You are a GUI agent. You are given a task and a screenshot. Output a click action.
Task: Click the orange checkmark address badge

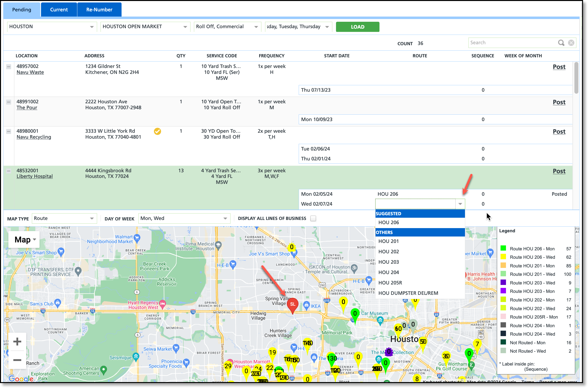click(157, 131)
